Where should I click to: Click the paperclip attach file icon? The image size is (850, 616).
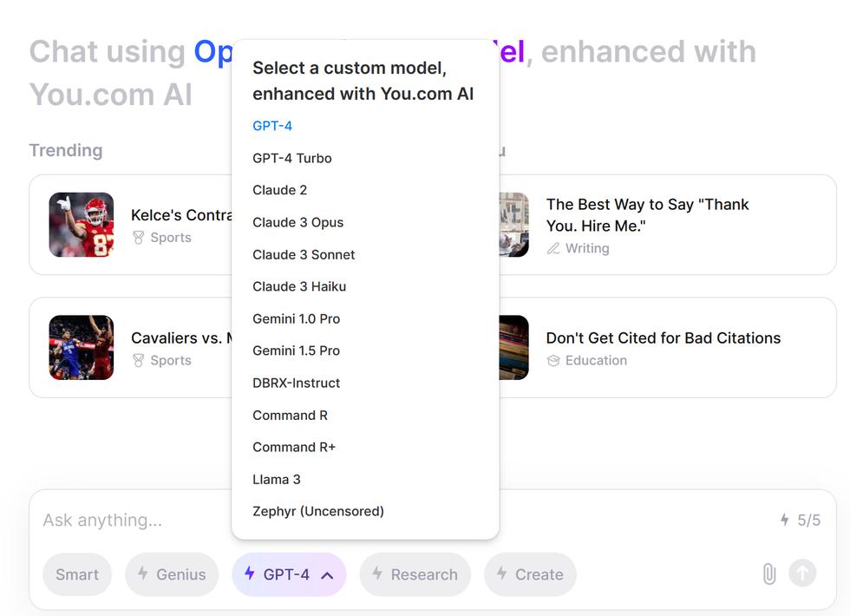[x=768, y=573]
